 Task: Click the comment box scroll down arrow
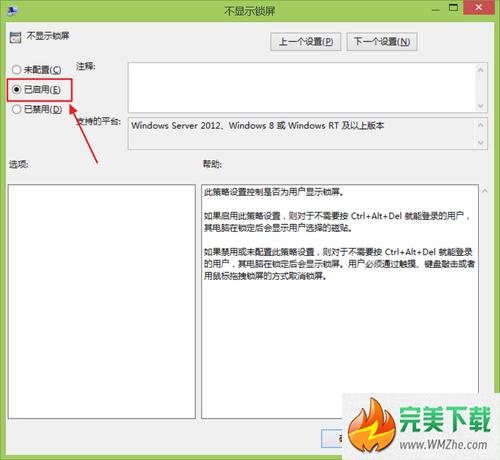[480, 106]
